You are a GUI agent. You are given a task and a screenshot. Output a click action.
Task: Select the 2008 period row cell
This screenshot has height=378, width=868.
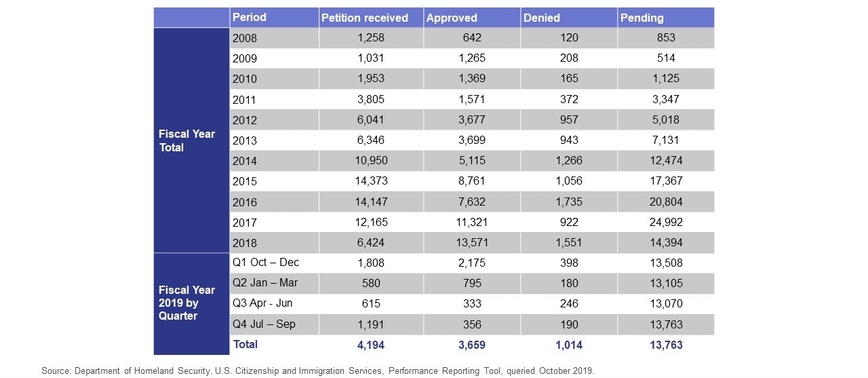245,39
